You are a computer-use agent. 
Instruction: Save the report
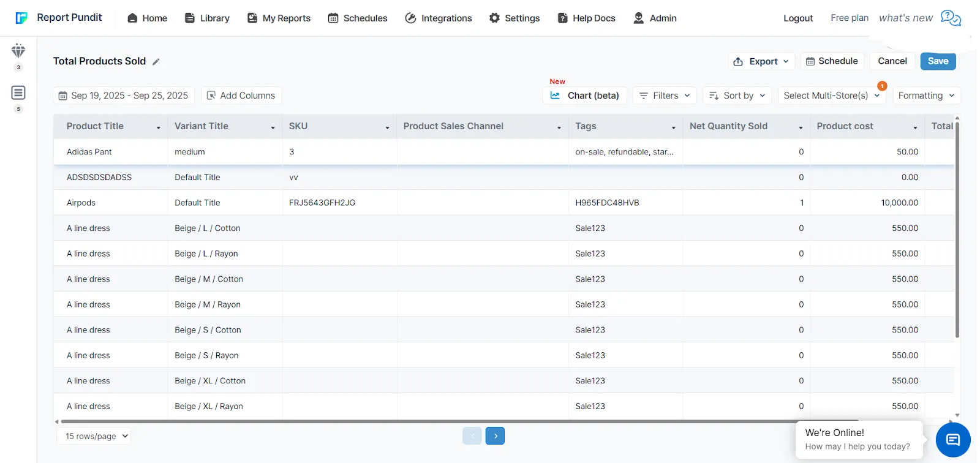point(938,61)
